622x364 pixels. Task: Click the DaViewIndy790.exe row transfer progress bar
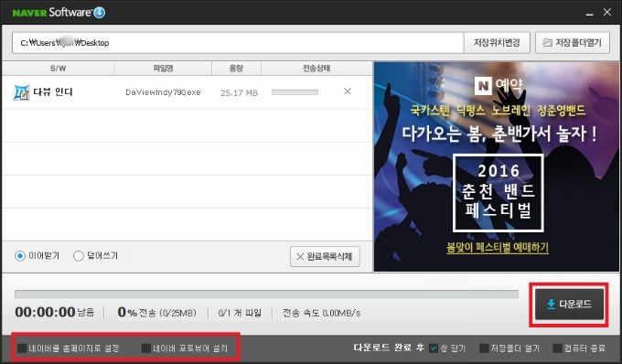(x=295, y=92)
